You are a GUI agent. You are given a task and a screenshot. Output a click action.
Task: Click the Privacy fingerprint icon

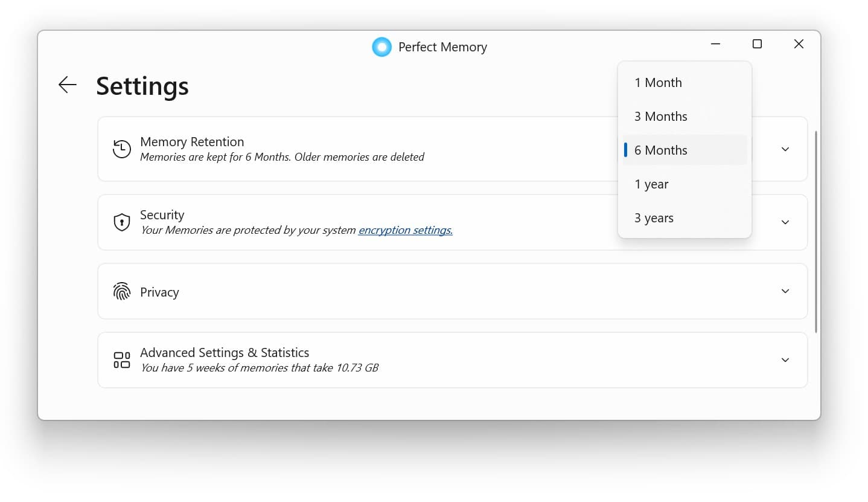tap(121, 291)
